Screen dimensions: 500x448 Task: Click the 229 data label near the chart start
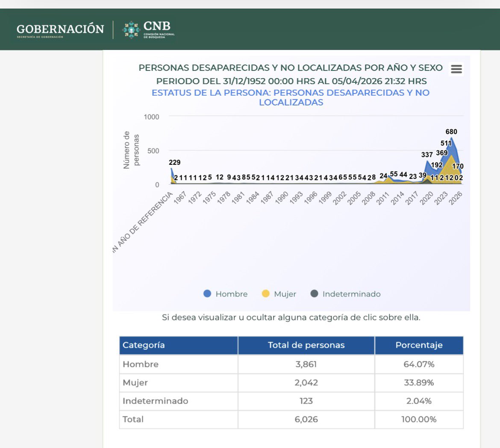coord(174,163)
